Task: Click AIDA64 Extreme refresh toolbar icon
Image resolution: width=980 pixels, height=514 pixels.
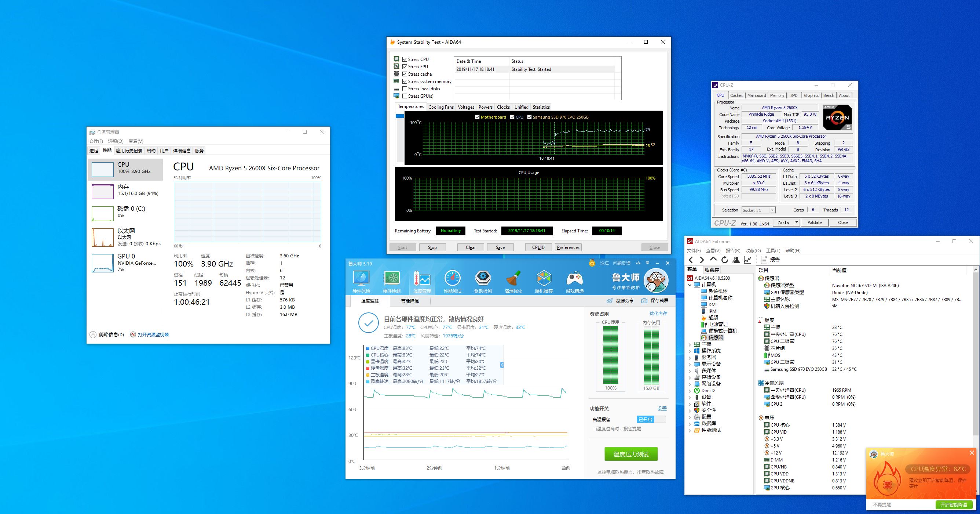Action: pyautogui.click(x=725, y=260)
